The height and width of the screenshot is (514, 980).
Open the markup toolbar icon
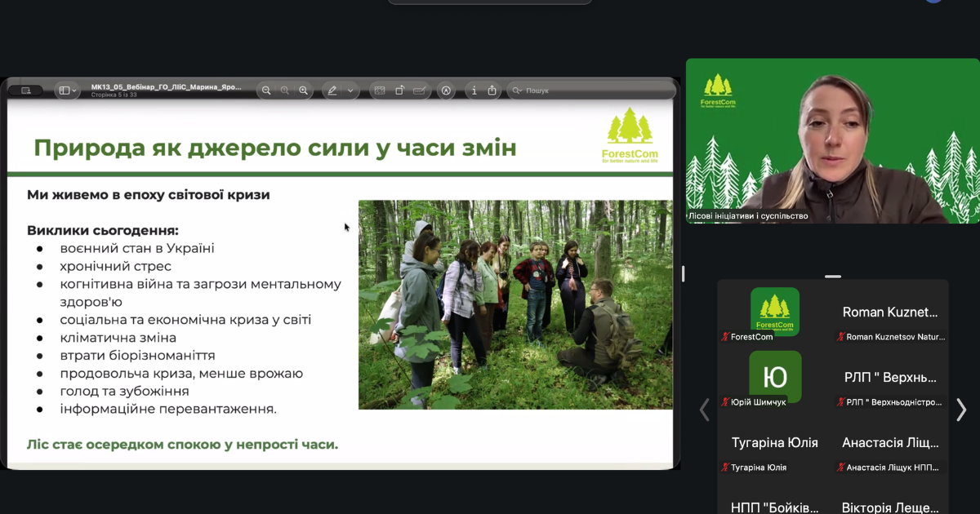(446, 91)
